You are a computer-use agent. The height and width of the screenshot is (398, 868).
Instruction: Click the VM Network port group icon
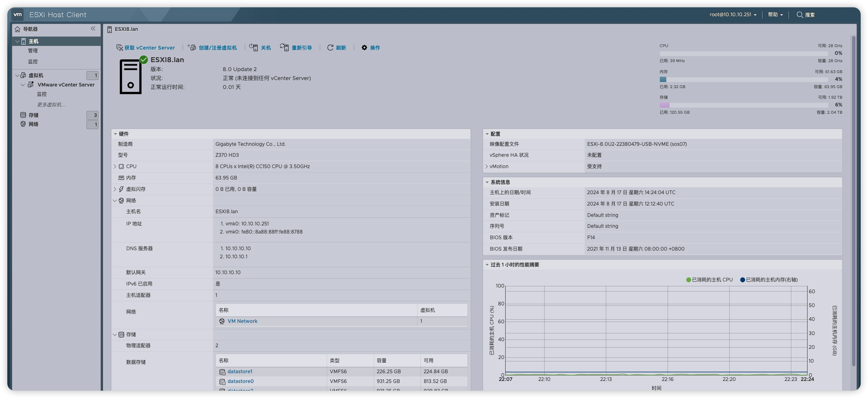point(222,321)
